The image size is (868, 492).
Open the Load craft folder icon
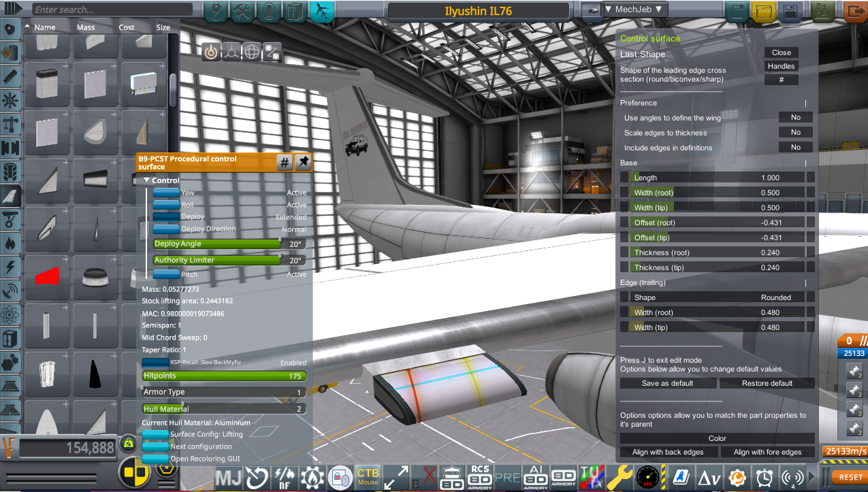(x=763, y=11)
